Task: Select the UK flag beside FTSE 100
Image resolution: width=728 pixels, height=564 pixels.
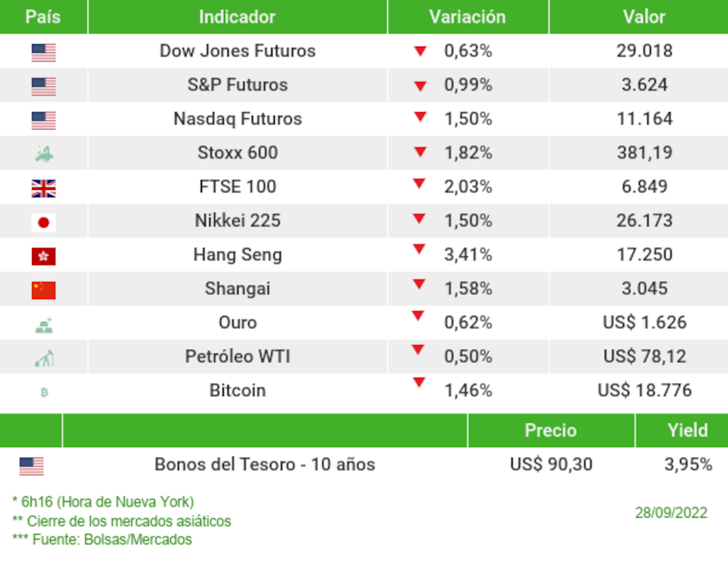Action: (44, 189)
